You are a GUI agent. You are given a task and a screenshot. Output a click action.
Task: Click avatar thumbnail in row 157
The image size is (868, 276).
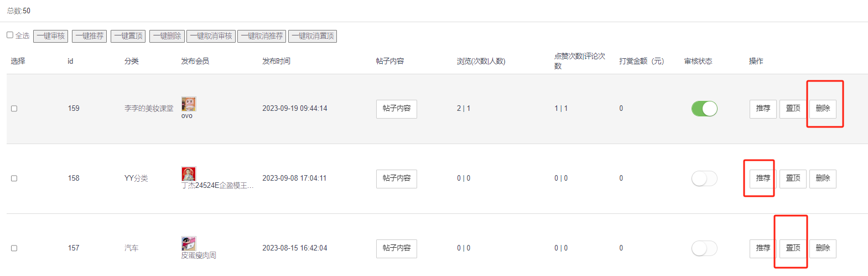[189, 243]
